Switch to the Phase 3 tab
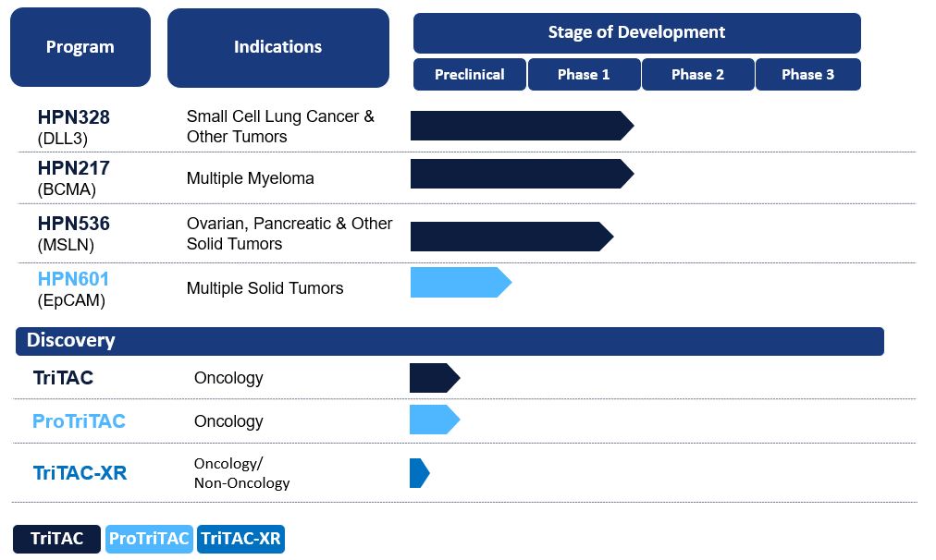 pos(807,75)
